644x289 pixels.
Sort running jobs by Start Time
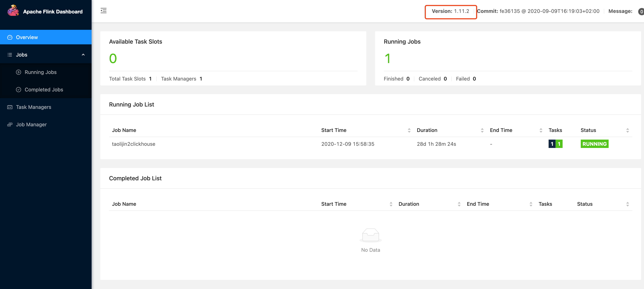pos(409,130)
